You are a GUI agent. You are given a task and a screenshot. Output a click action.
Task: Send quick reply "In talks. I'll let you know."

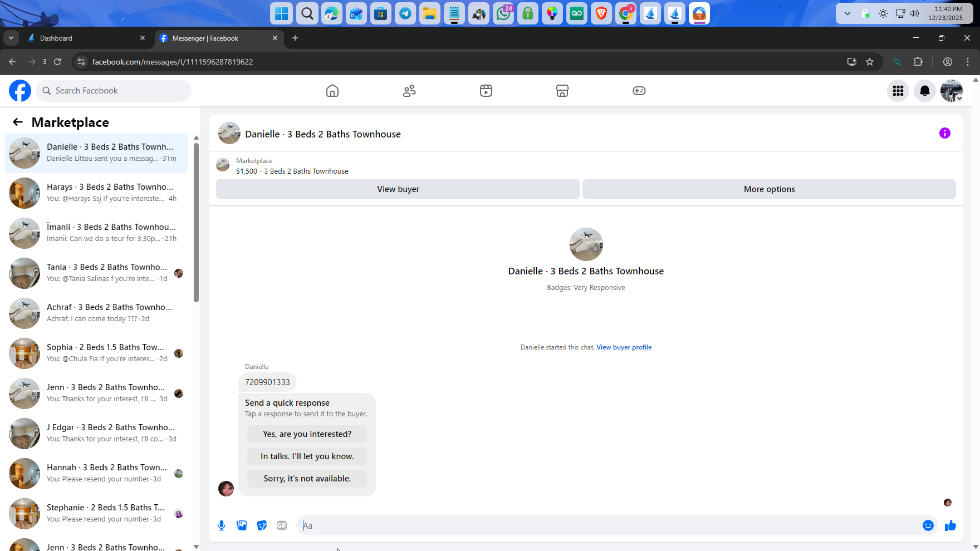click(307, 456)
